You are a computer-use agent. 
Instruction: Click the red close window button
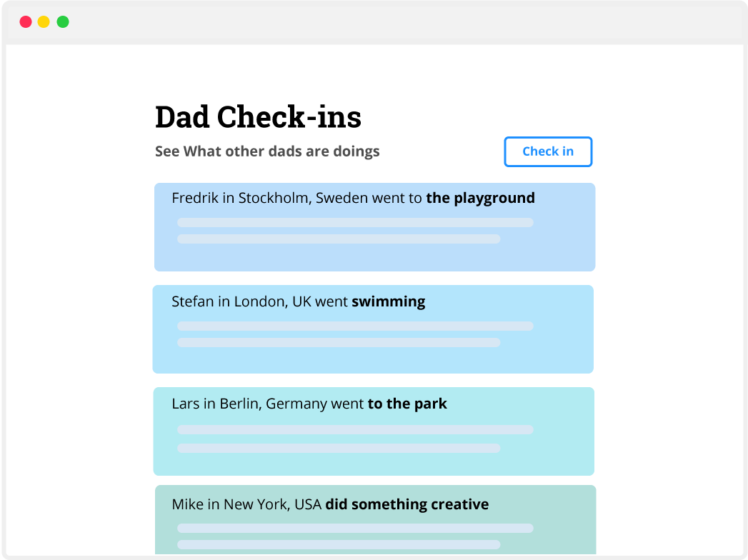26,22
